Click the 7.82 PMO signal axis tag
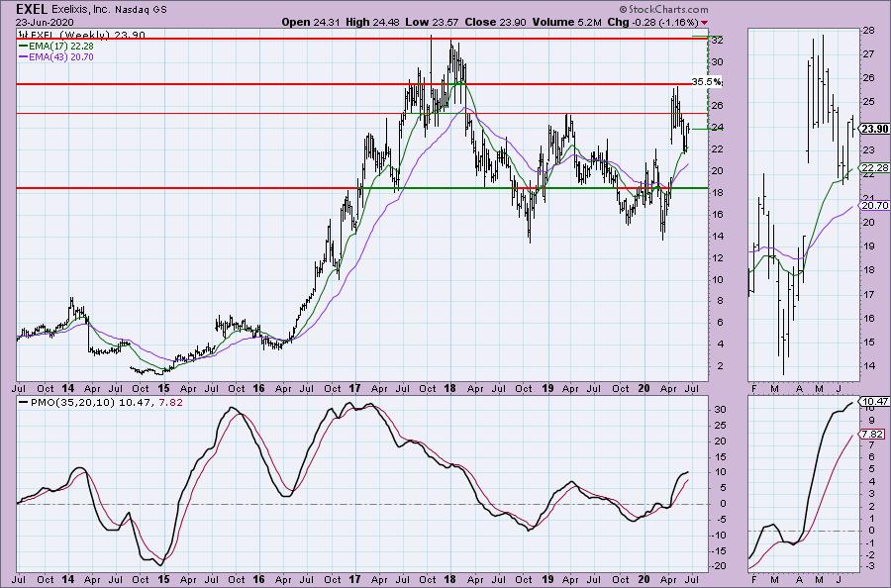 click(x=873, y=434)
